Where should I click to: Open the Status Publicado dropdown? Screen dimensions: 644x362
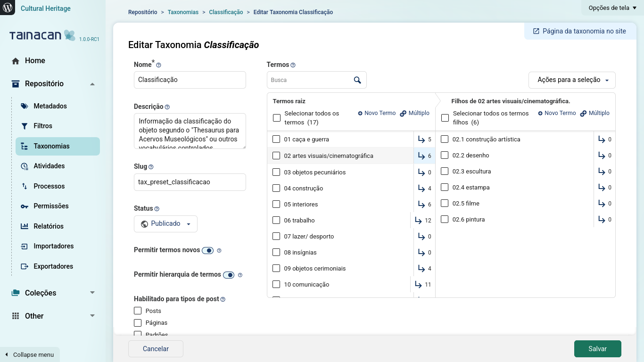[165, 223]
